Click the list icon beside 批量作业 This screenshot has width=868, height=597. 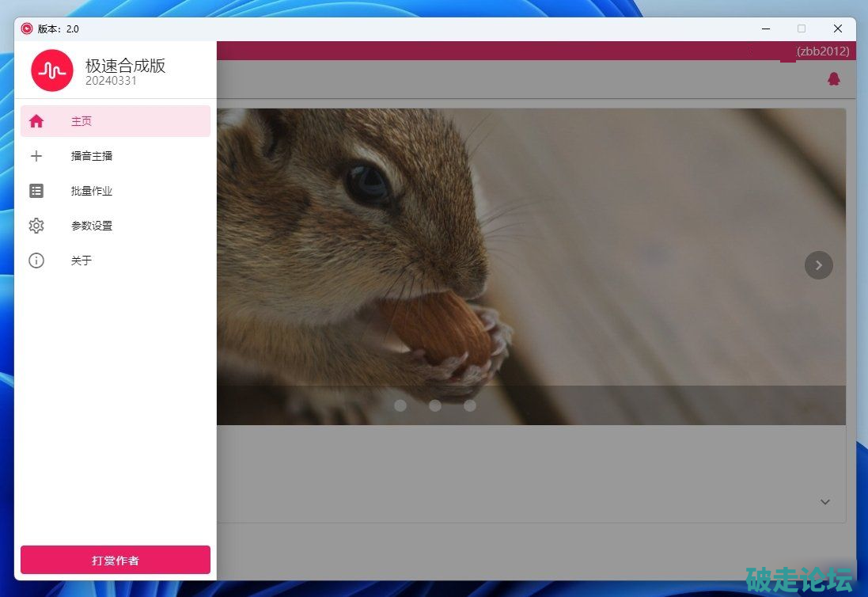(36, 191)
